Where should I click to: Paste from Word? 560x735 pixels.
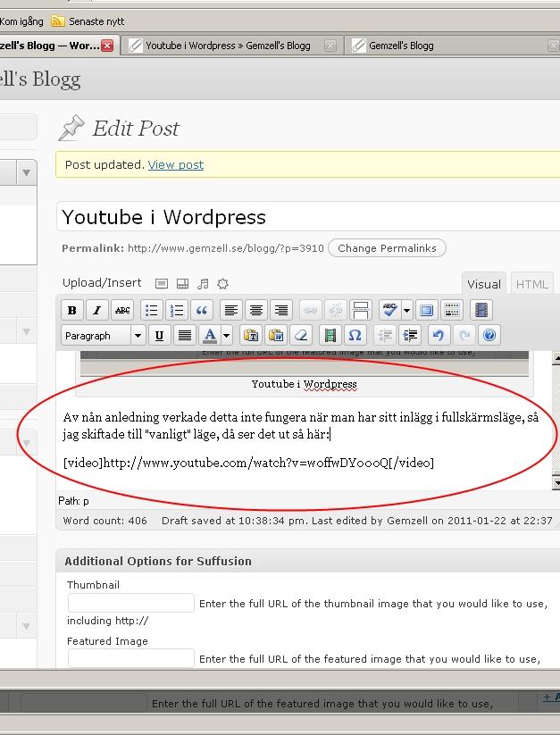[x=276, y=336]
